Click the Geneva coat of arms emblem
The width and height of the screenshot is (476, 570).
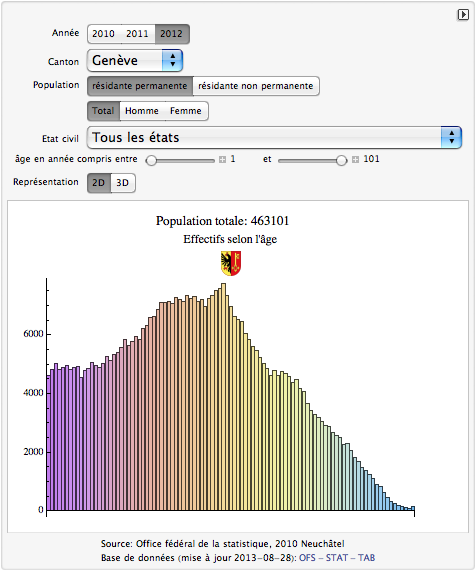pyautogui.click(x=231, y=263)
